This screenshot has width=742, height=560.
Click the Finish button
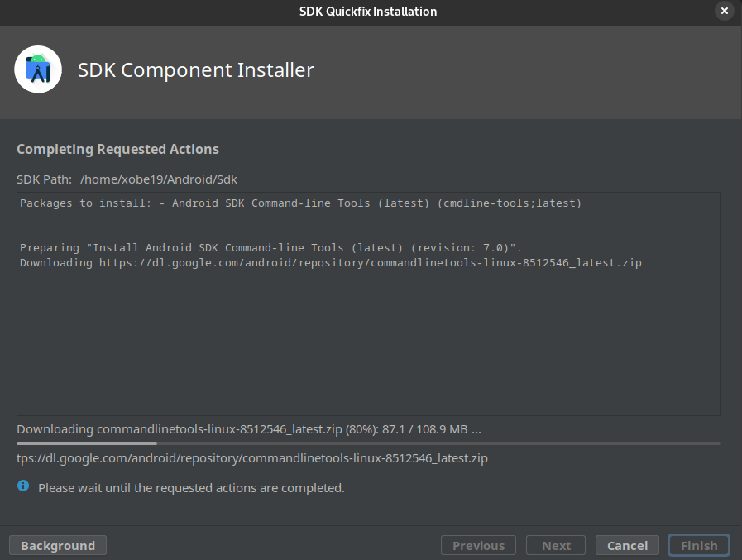point(698,545)
